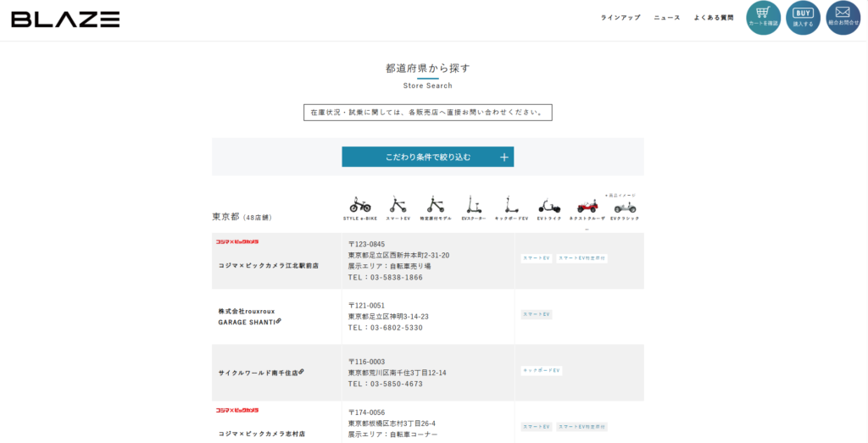Click address 東京都板橋区志村3丁目26-4

(x=392, y=424)
